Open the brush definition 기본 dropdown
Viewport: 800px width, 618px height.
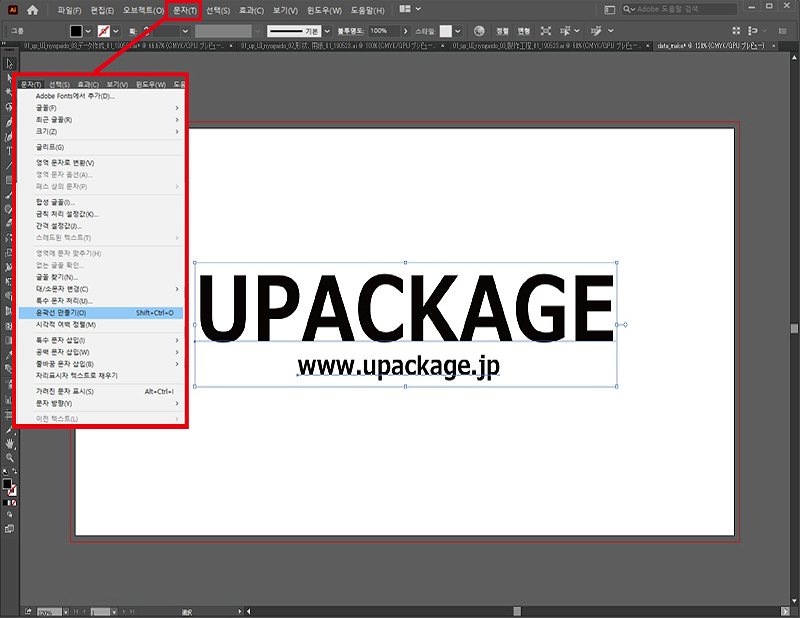coord(327,31)
